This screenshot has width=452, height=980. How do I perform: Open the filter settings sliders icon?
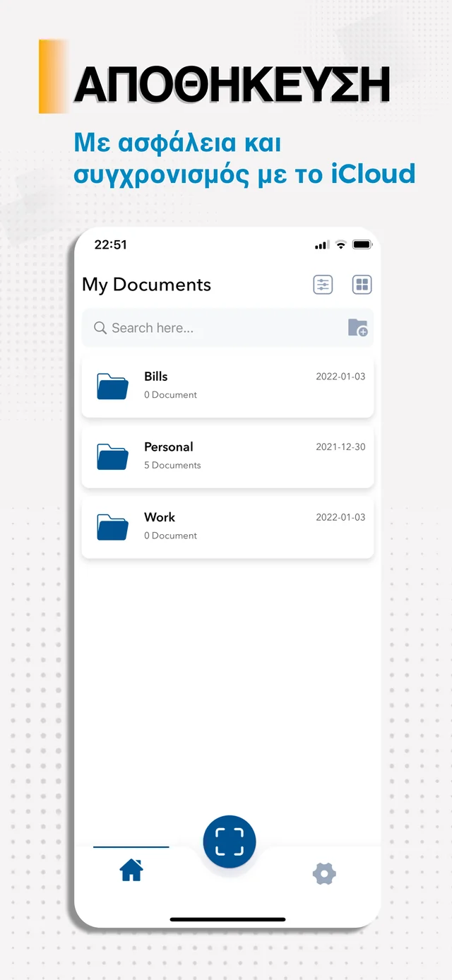pyautogui.click(x=323, y=285)
